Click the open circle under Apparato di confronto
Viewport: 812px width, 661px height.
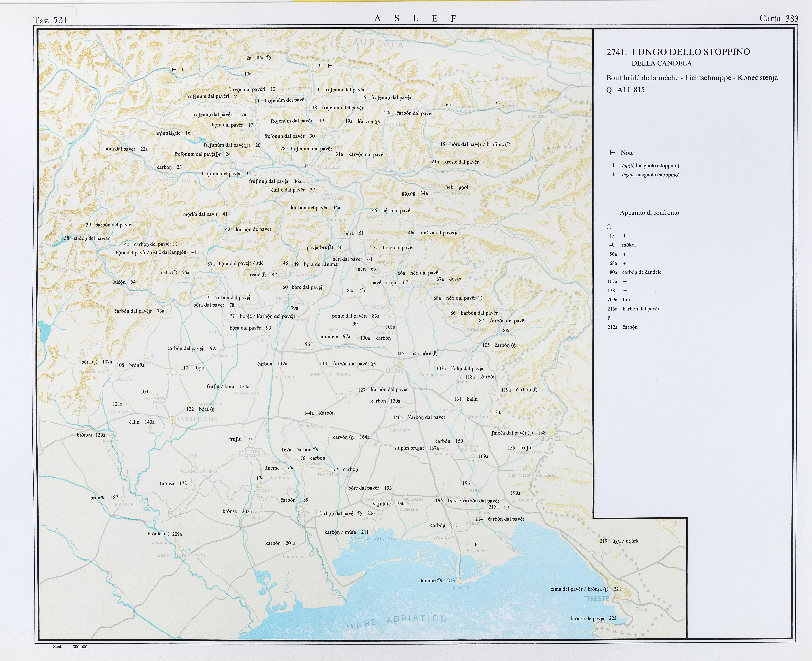609,227
